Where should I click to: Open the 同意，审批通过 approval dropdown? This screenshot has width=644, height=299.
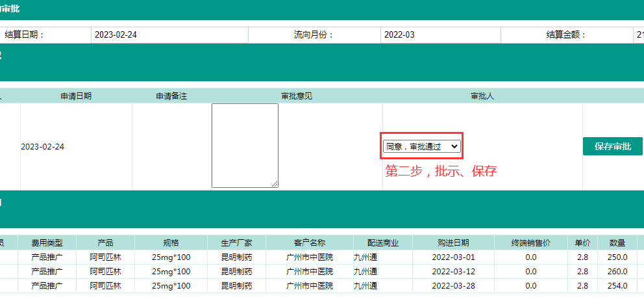tap(422, 146)
